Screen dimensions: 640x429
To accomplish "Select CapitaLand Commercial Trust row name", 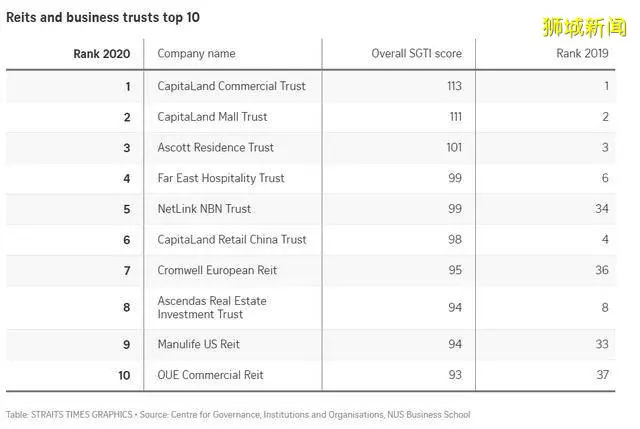I will click(x=231, y=86).
